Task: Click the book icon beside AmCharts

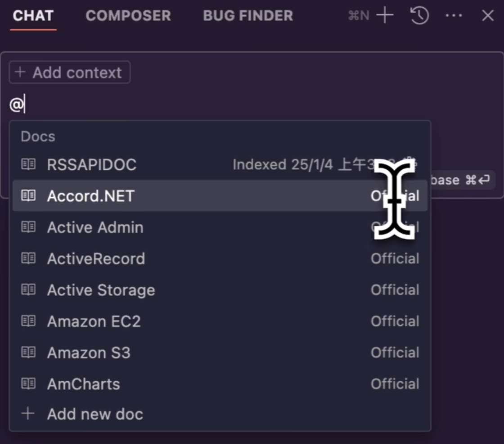Action: [28, 384]
